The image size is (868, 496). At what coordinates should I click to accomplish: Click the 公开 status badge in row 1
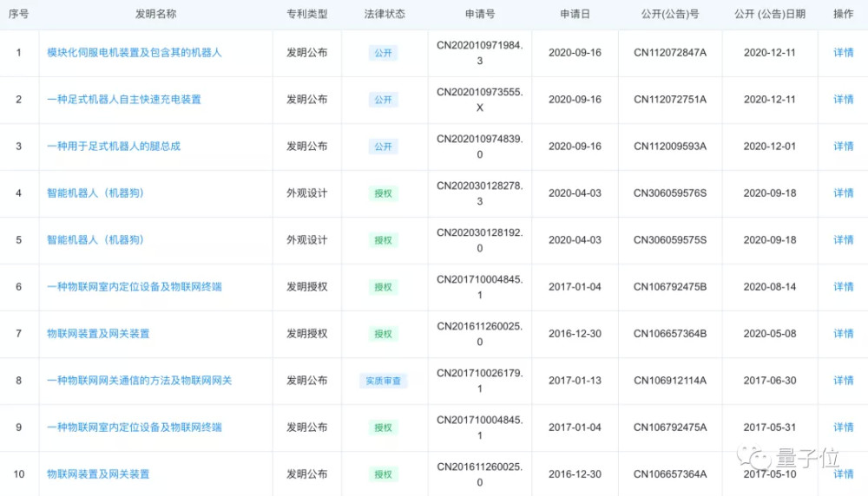click(x=383, y=53)
